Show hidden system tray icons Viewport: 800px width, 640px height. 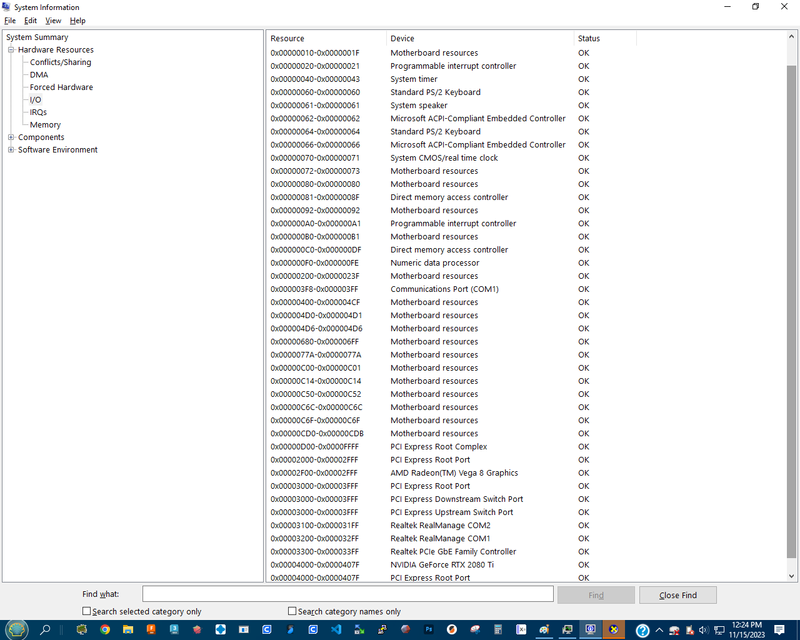[x=659, y=630]
